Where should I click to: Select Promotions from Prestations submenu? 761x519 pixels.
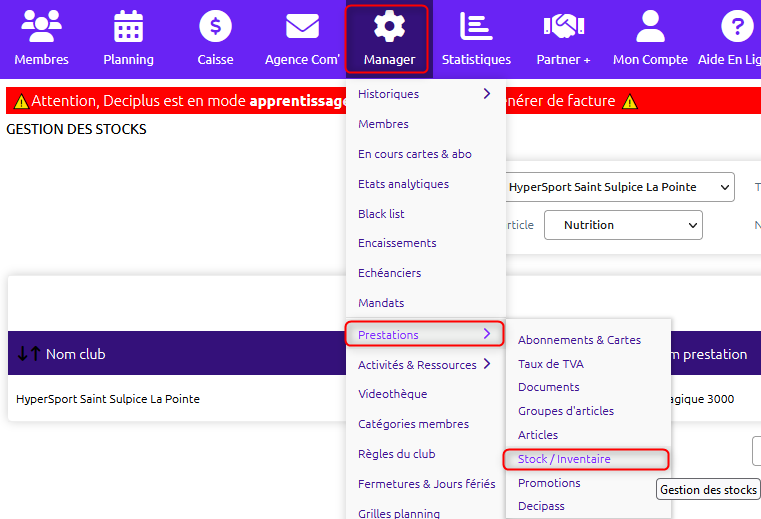pyautogui.click(x=549, y=483)
